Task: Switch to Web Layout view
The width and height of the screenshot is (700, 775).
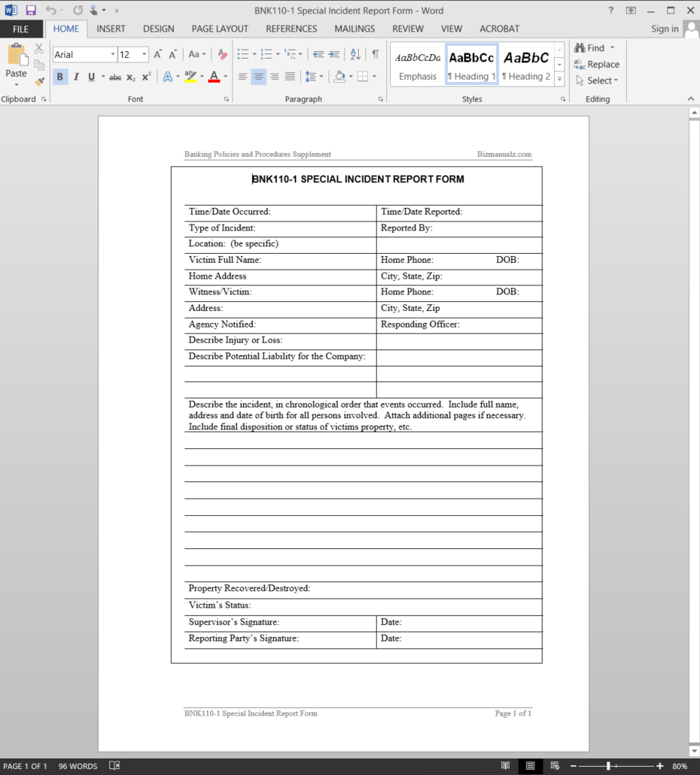Action: (555, 766)
